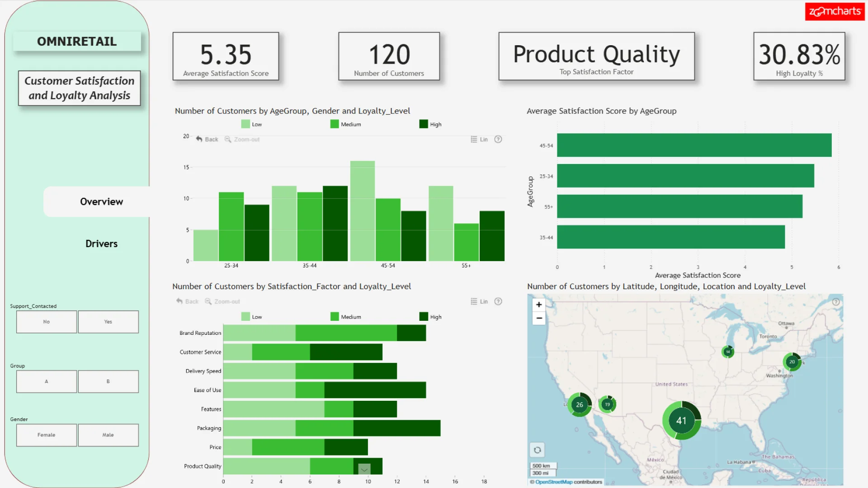
Task: Click the Price row label
Action: point(215,447)
